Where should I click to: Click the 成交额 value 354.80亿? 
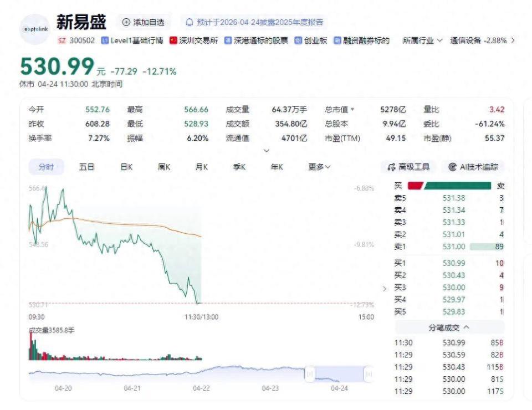(291, 124)
